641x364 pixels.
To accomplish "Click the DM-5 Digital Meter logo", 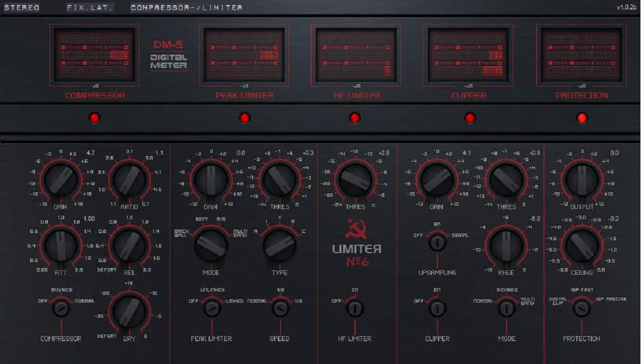I will (x=168, y=55).
